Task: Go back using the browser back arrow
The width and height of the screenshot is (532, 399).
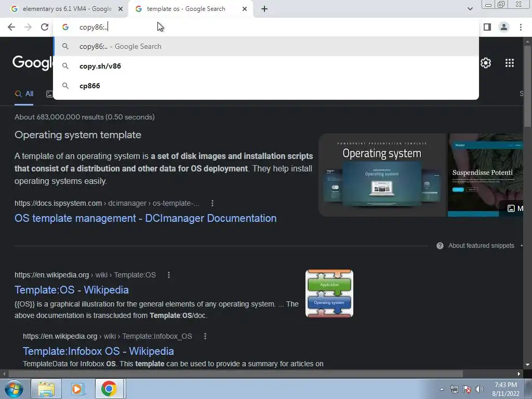Action: click(11, 27)
